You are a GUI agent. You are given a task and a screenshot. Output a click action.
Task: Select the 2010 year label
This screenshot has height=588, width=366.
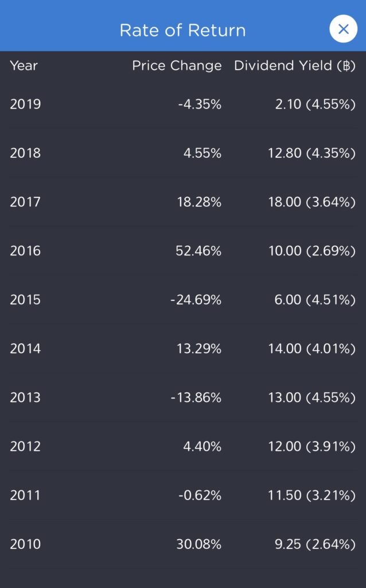[25, 544]
